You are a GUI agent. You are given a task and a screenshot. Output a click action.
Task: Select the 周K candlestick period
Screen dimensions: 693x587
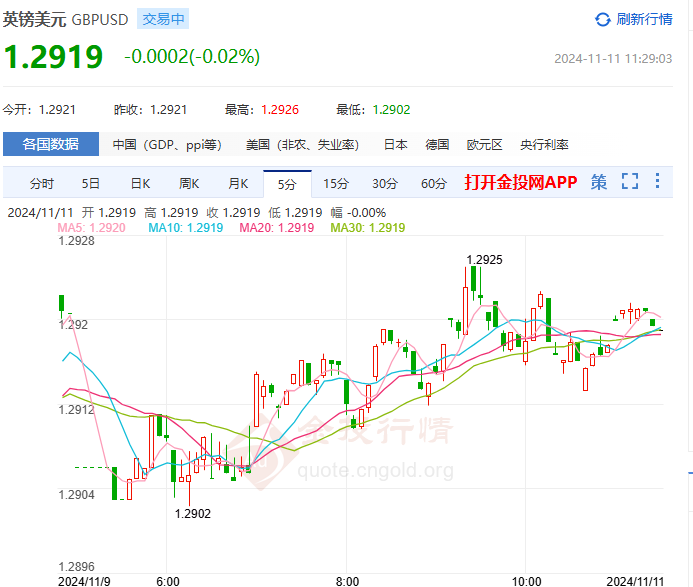coord(189,183)
